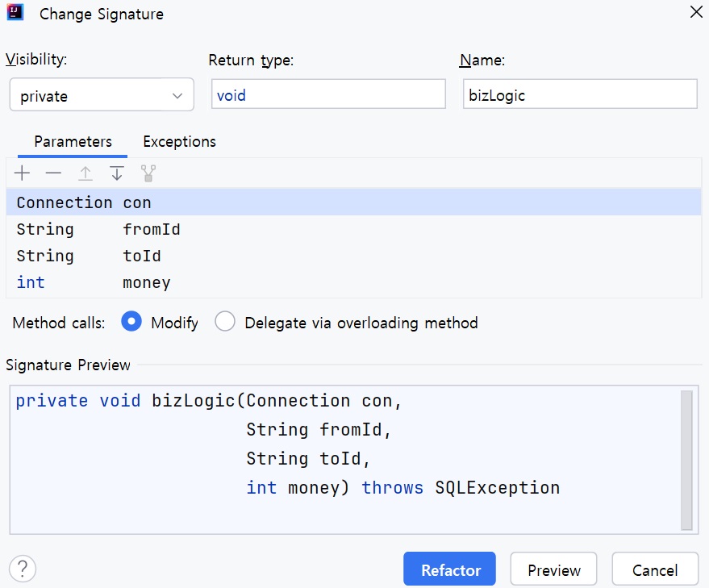Open the Visibility dropdown

[x=102, y=96]
